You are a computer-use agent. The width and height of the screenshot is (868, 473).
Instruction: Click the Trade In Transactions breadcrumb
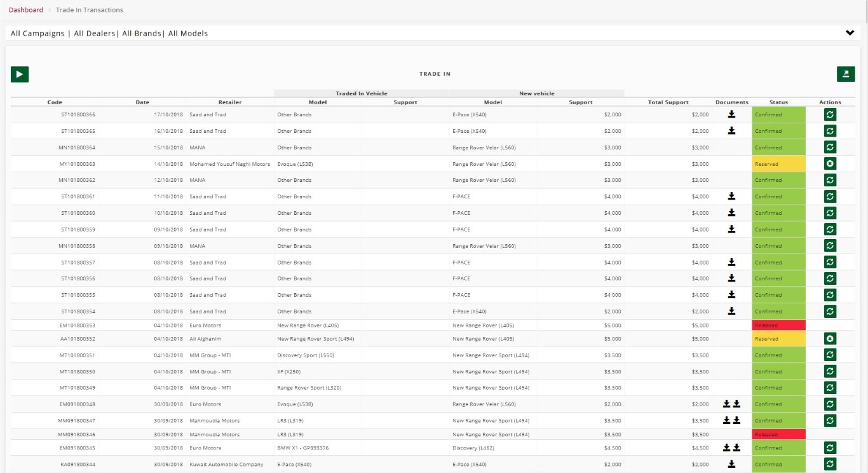click(90, 10)
